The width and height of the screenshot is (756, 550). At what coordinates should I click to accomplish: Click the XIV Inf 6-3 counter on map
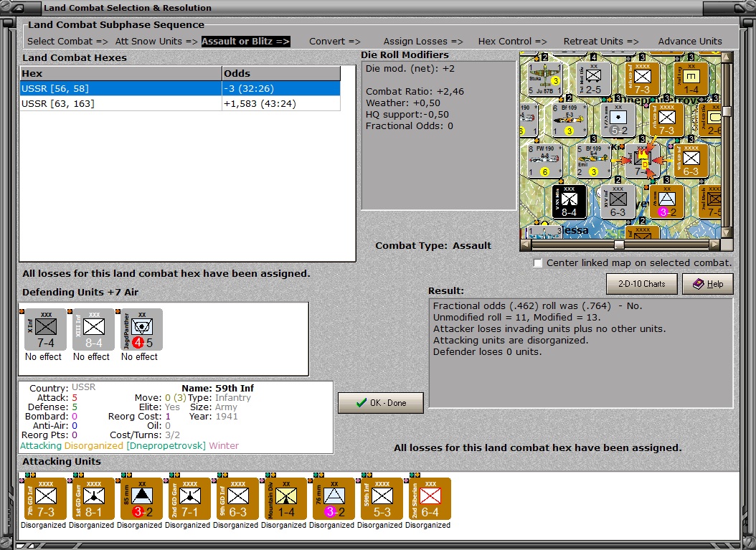pos(618,201)
